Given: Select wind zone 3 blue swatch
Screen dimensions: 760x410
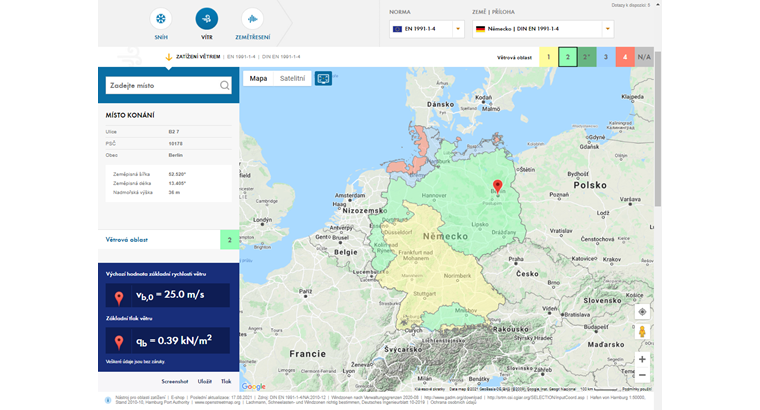Looking at the screenshot, I should pos(606,57).
